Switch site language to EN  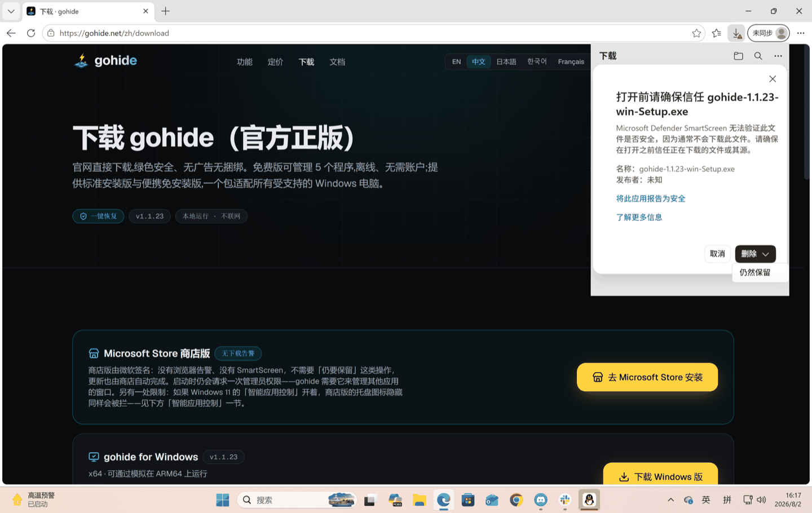click(456, 61)
